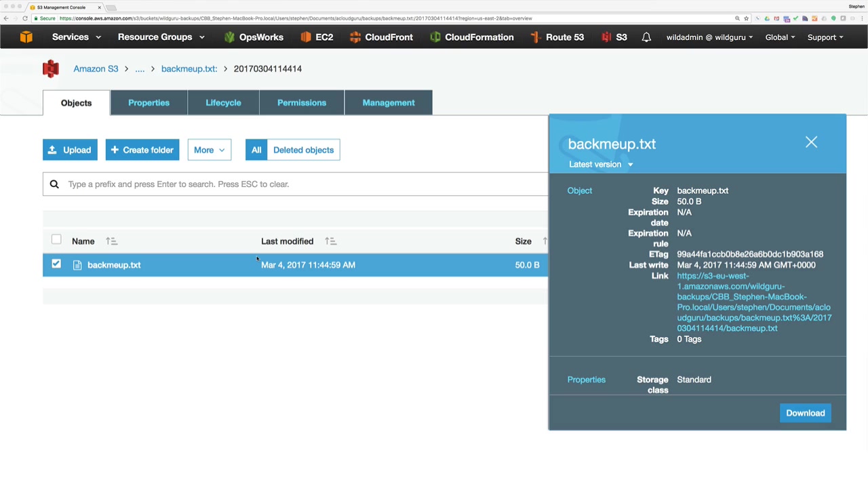This screenshot has width=868, height=488.
Task: Close the S3 Management Console browser tab
Action: tap(99, 7)
